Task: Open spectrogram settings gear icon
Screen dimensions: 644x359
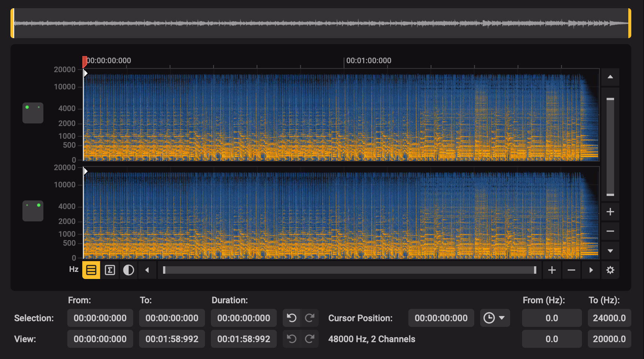Action: pos(610,270)
